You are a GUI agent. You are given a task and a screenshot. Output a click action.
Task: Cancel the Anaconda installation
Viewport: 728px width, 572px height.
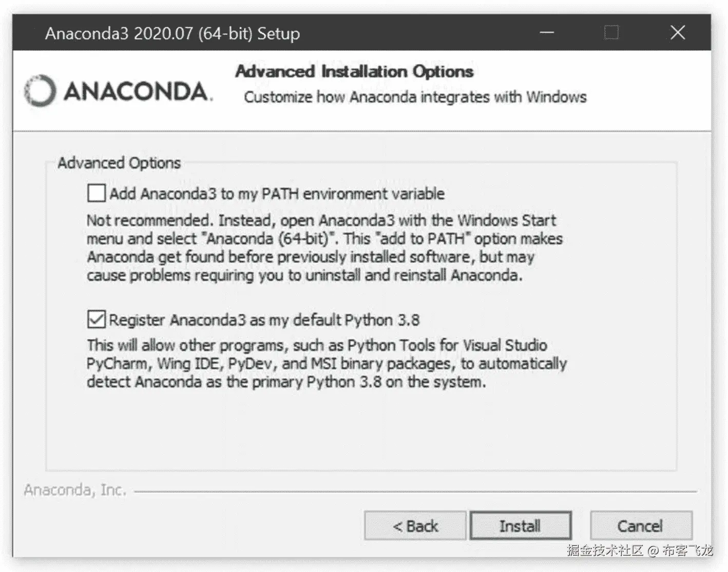pyautogui.click(x=640, y=526)
